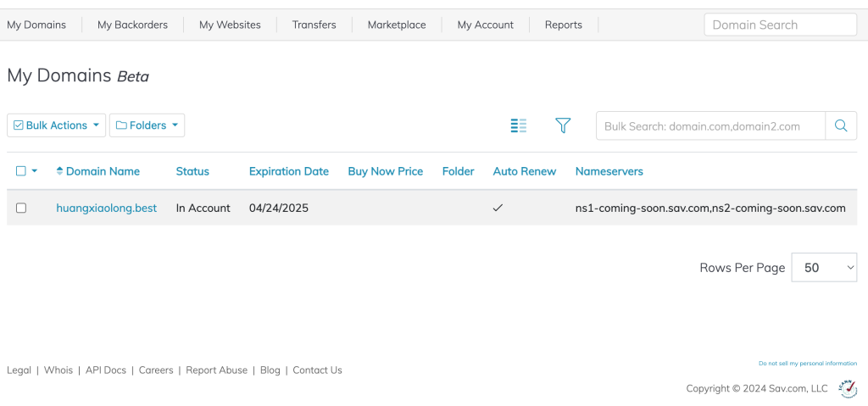Click into the Domain Search field
Screen dimensions: 868x406
point(780,25)
